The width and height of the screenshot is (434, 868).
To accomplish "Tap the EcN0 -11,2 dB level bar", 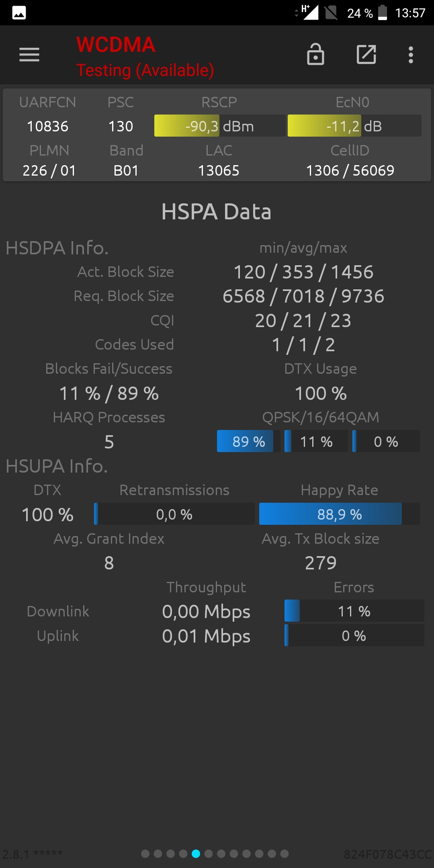I will click(x=354, y=126).
